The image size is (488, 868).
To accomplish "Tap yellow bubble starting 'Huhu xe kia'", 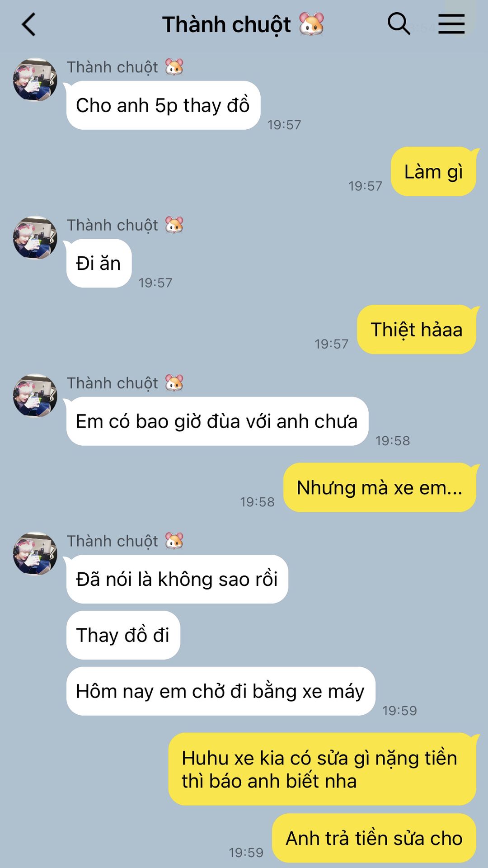I will 322,769.
